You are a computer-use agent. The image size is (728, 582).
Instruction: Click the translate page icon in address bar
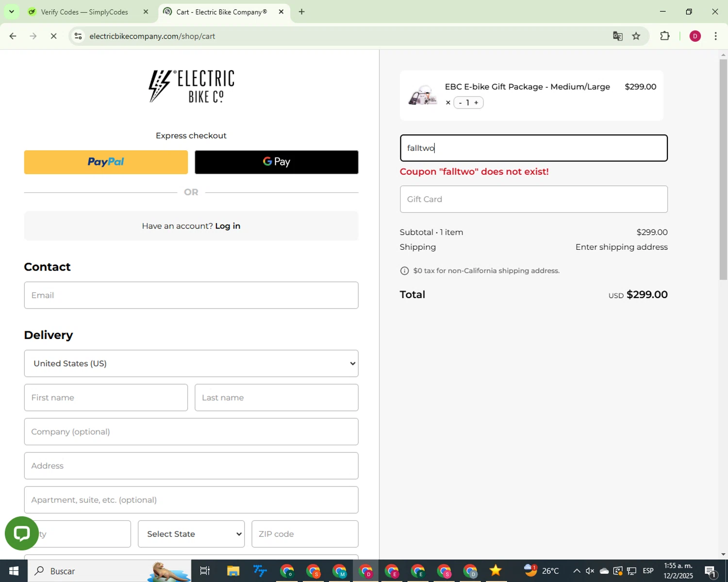(x=617, y=36)
